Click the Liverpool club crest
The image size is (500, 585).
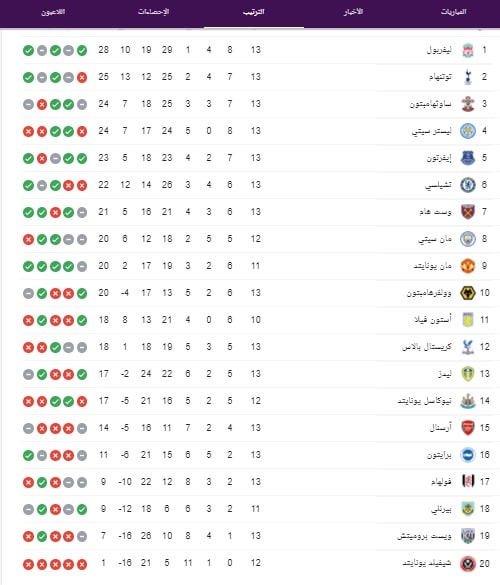[x=468, y=50]
